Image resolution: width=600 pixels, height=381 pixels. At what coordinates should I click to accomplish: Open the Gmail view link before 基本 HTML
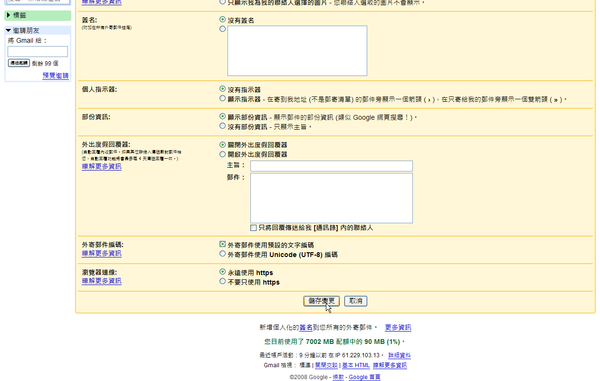pos(326,365)
